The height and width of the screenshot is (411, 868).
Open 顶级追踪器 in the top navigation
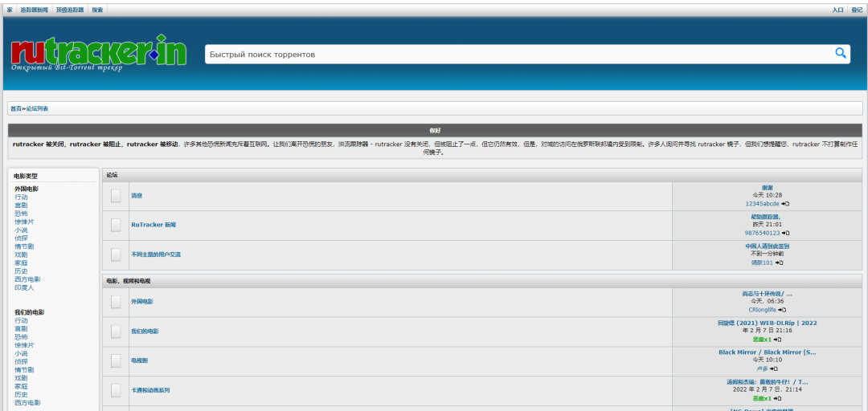pyautogui.click(x=70, y=10)
